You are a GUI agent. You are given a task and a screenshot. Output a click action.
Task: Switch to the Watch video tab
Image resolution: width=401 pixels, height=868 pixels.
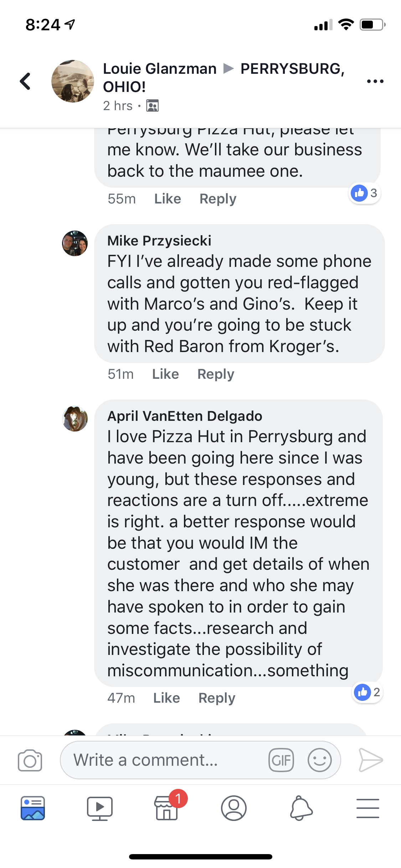point(100,808)
